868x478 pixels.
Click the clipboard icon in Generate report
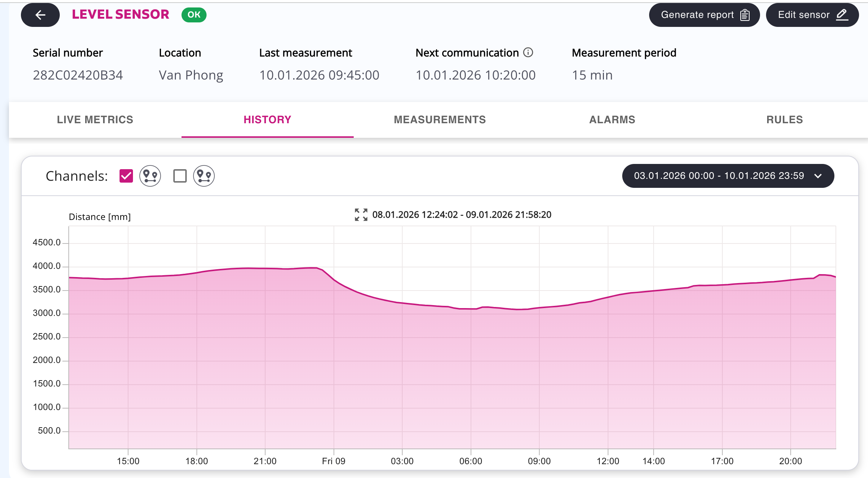745,15
